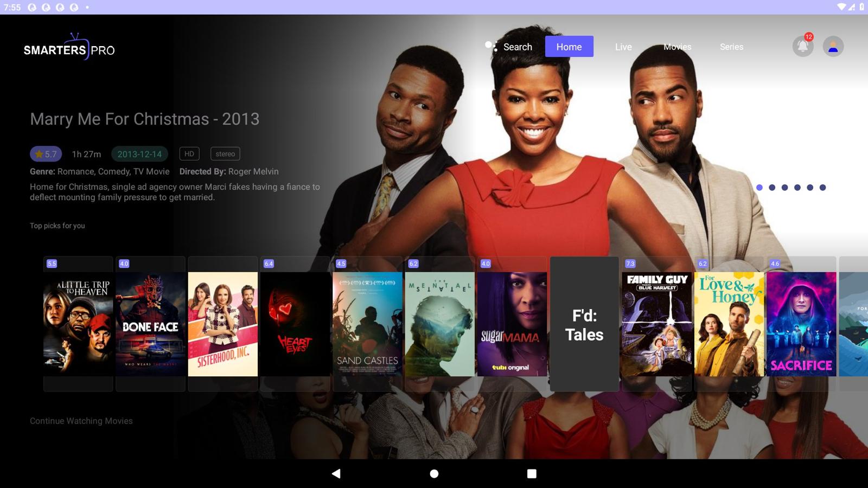
Task: Open the notification bell showing 12 alerts
Action: pyautogui.click(x=802, y=46)
